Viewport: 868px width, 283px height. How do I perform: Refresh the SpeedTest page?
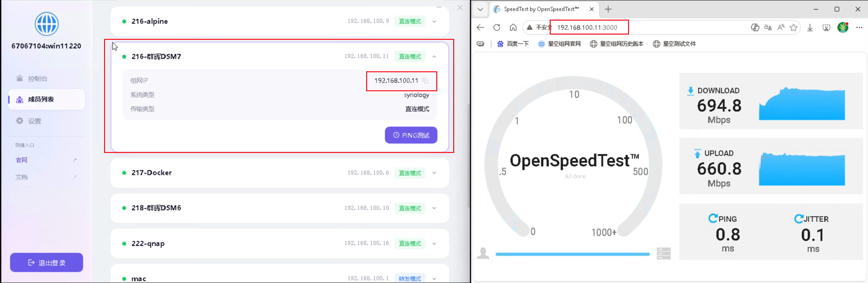point(497,27)
